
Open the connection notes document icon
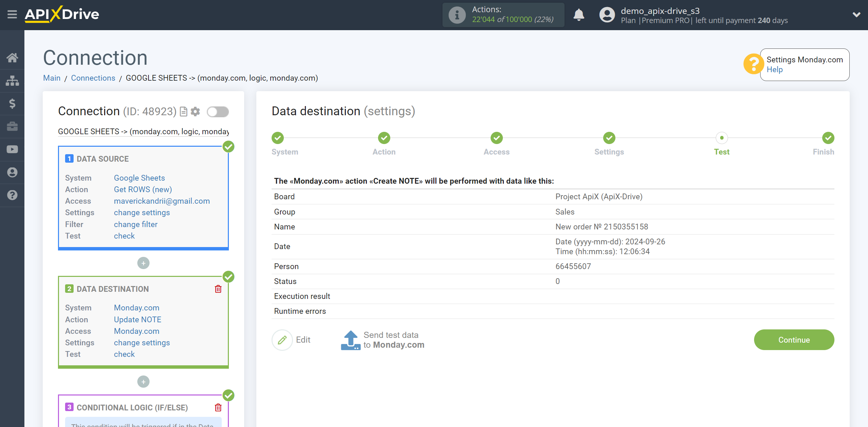click(x=183, y=111)
